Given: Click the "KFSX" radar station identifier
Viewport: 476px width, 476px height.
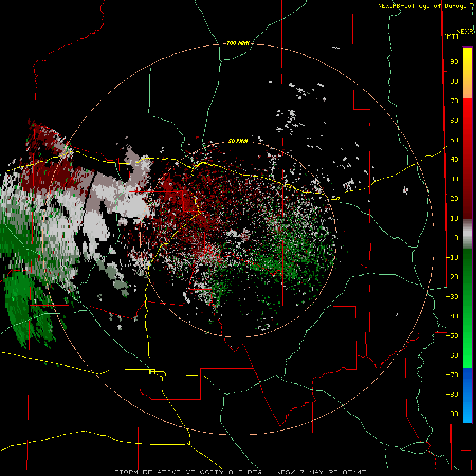Looking at the screenshot, I should coord(286,472).
